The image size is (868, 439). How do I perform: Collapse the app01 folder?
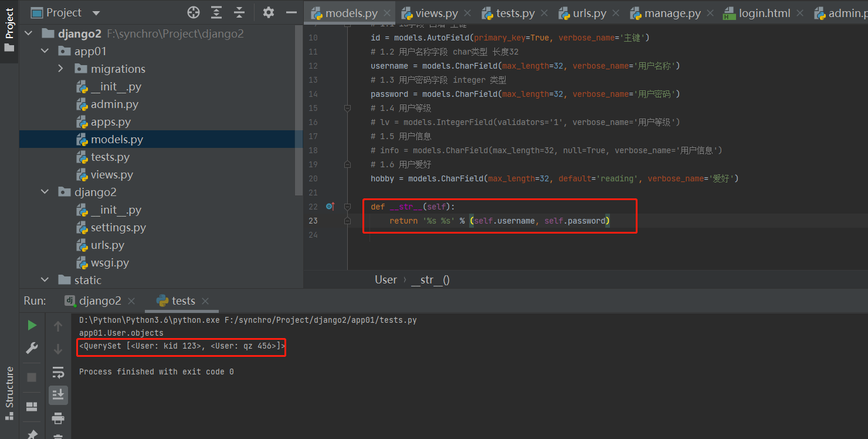(x=45, y=52)
